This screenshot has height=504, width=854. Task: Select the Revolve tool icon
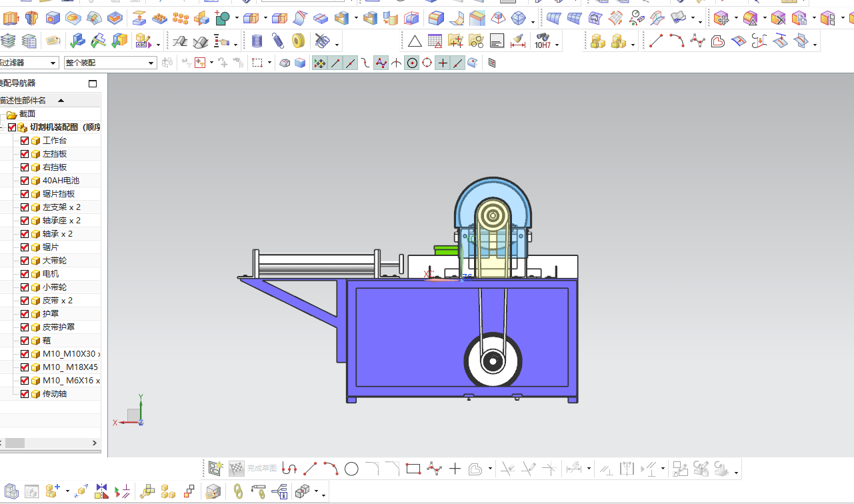[x=31, y=18]
